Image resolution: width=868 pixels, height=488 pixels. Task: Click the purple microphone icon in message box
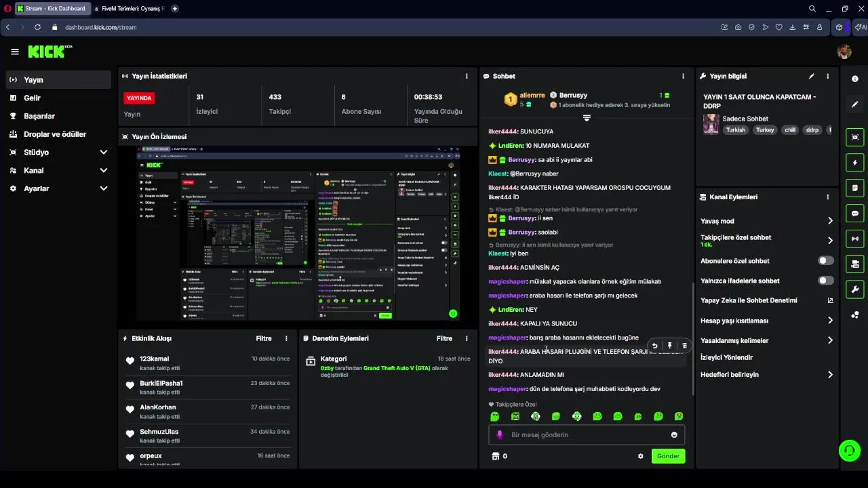coord(500,435)
